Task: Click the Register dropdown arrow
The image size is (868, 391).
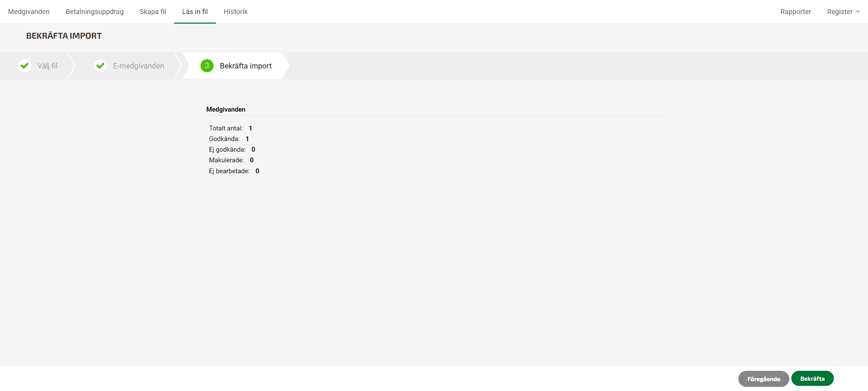Action: pyautogui.click(x=858, y=12)
